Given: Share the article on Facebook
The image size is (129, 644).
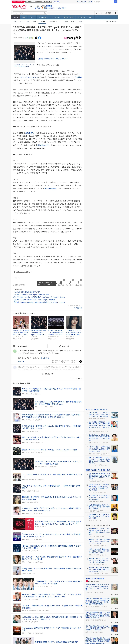Looking at the screenshot, I should coord(40,38).
